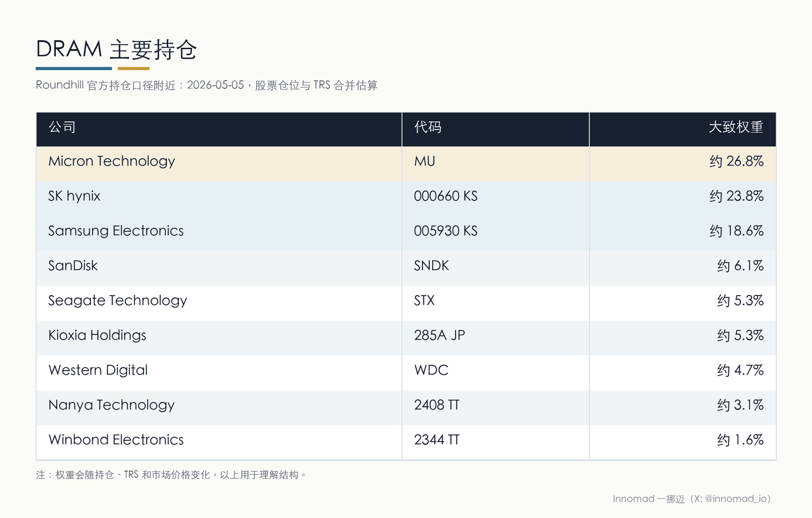Click the code "285A JP"
This screenshot has width=812, height=518.
pyautogui.click(x=439, y=335)
